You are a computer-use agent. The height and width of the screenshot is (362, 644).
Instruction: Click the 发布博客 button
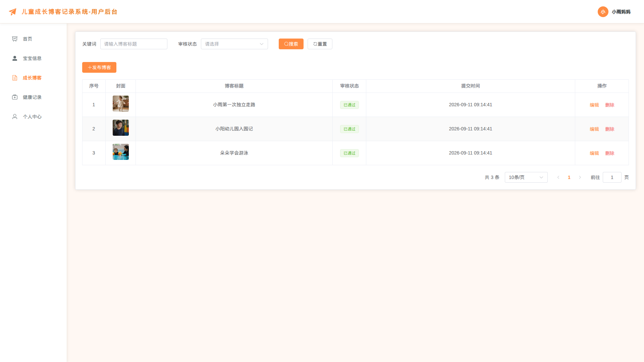tap(99, 67)
